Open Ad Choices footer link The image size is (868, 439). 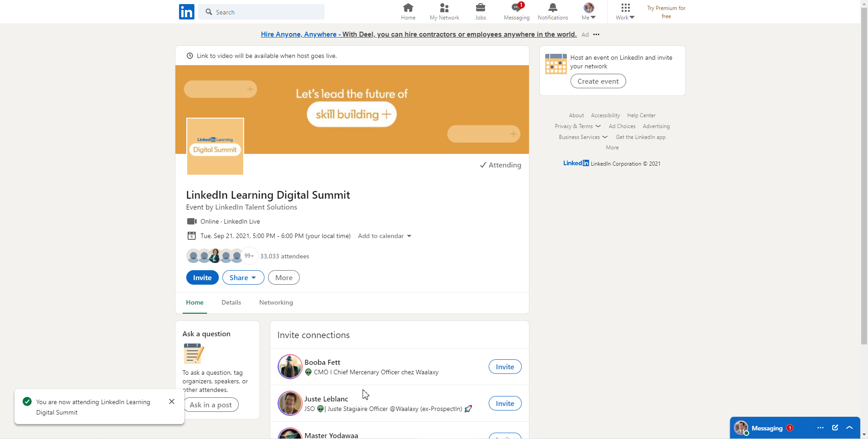622,126
